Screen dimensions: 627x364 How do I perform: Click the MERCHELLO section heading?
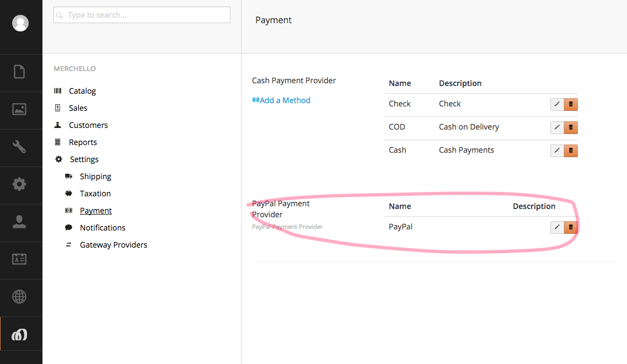75,69
